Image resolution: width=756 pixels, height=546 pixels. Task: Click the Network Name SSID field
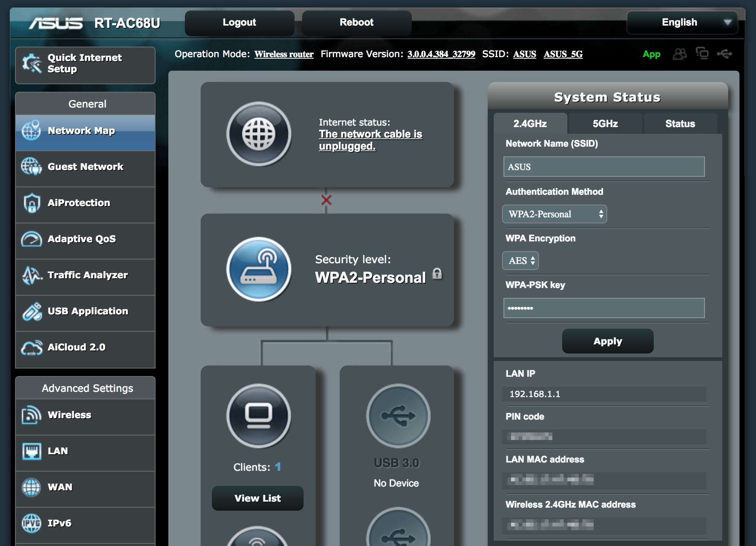[x=604, y=167]
